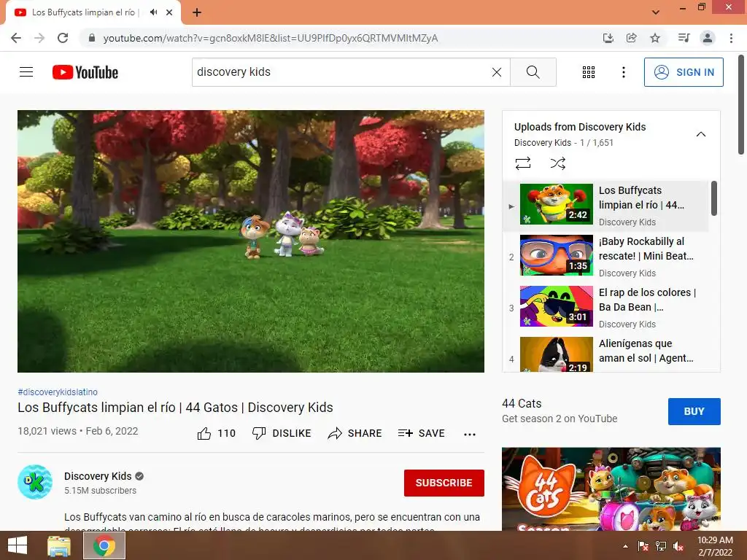Open the Discovery Kids channel avatar

pos(35,482)
